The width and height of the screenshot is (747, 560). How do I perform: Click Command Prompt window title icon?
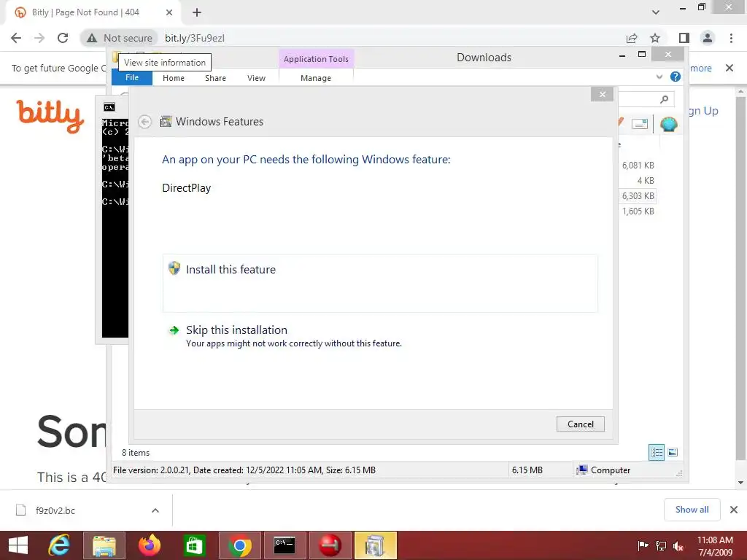[109, 107]
